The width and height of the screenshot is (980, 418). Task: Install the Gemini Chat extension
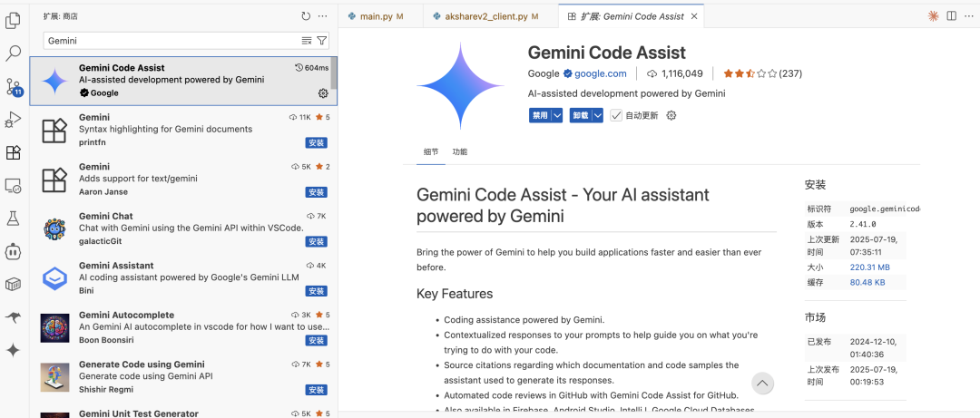pyautogui.click(x=316, y=242)
